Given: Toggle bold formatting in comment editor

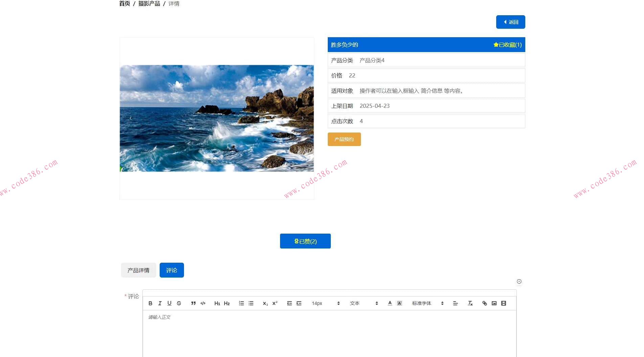Looking at the screenshot, I should pos(151,303).
